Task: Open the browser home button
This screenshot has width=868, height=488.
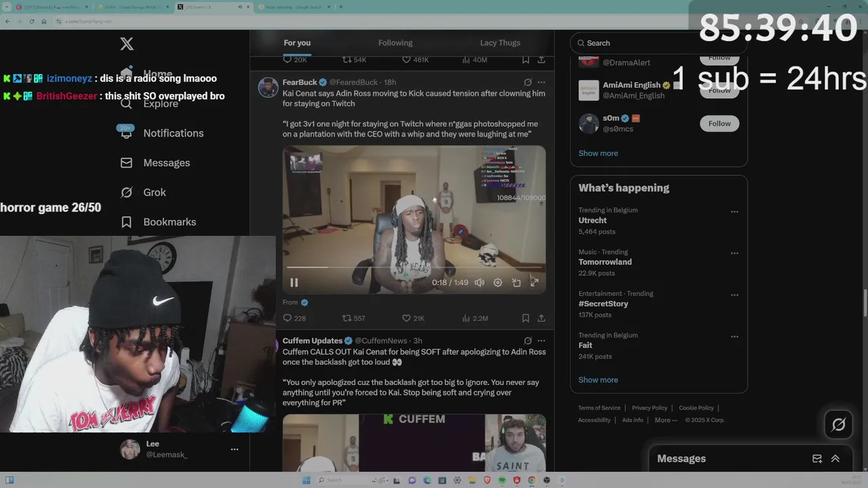Action: 44,21
